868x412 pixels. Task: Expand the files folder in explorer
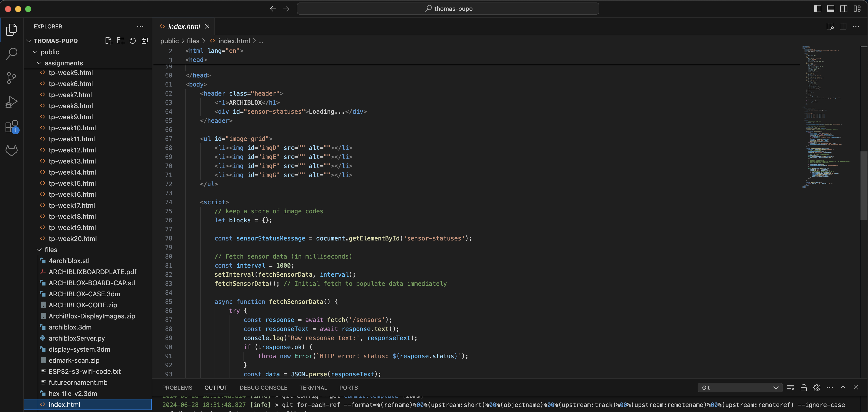(x=39, y=250)
